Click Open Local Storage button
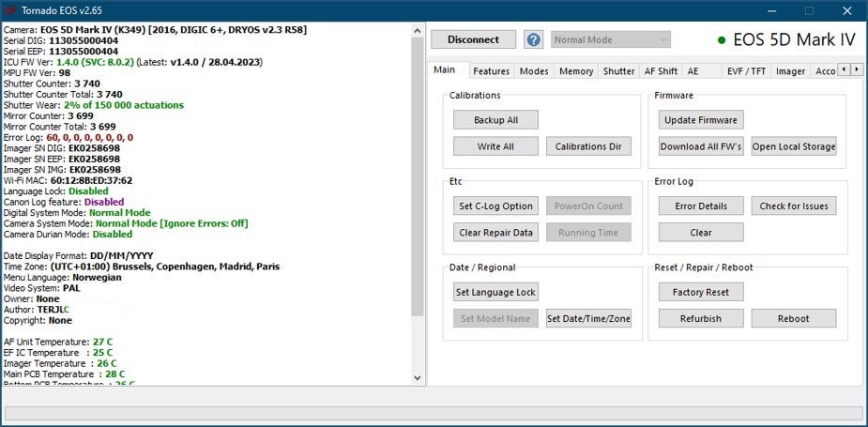Image resolution: width=868 pixels, height=427 pixels. click(x=794, y=146)
